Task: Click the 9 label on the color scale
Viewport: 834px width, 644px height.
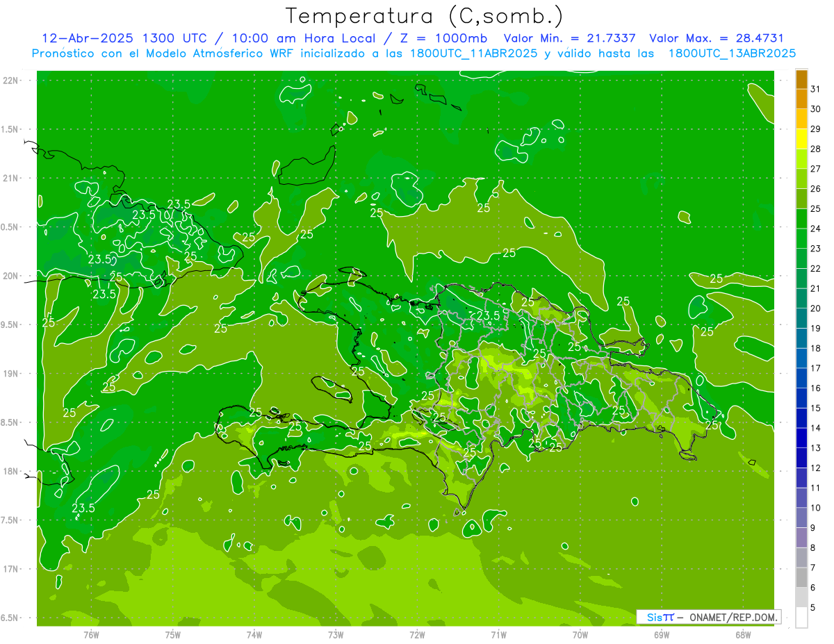Action: tap(813, 528)
